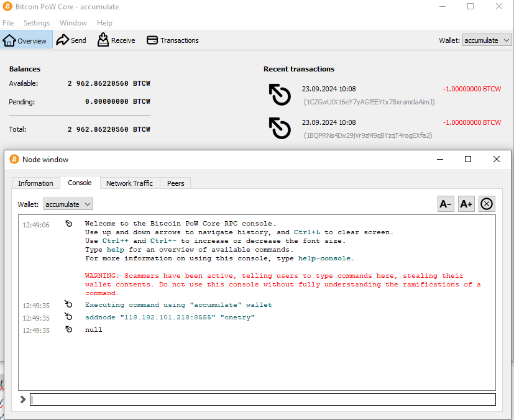Click the Bitcoin icon in Node window title
514x420 pixels.
coord(14,159)
